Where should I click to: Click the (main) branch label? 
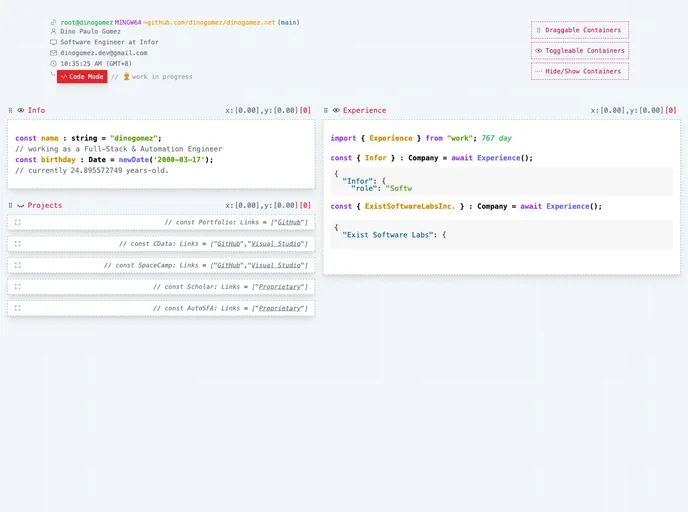[288, 22]
